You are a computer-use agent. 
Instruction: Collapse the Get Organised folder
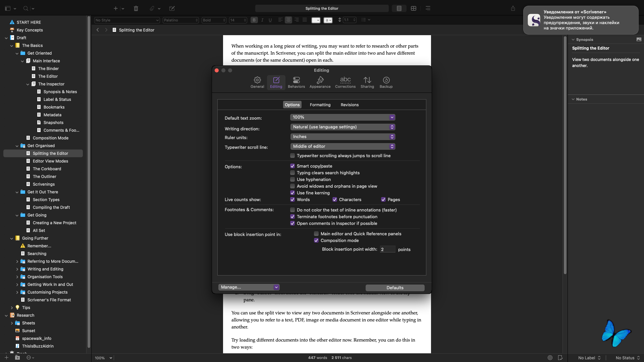[x=17, y=146]
